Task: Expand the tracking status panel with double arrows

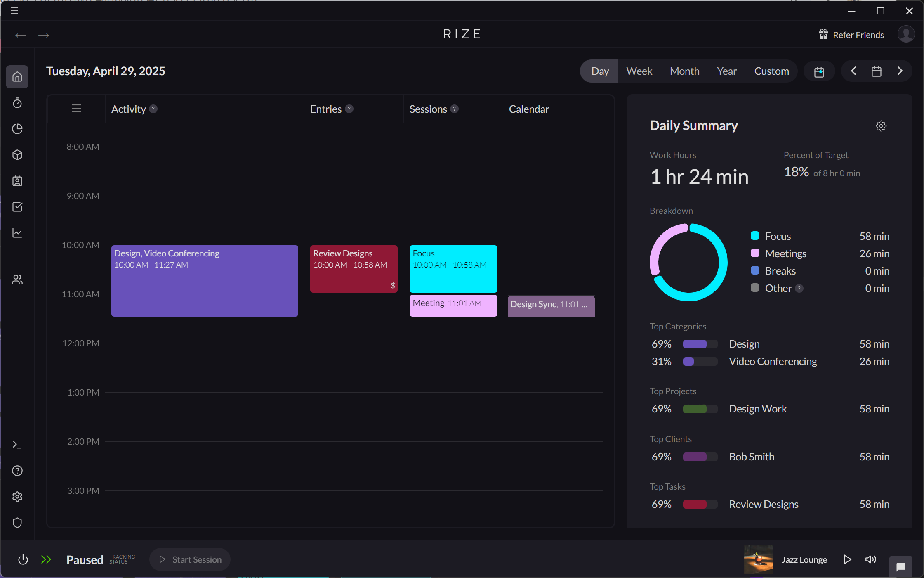Action: click(x=47, y=559)
